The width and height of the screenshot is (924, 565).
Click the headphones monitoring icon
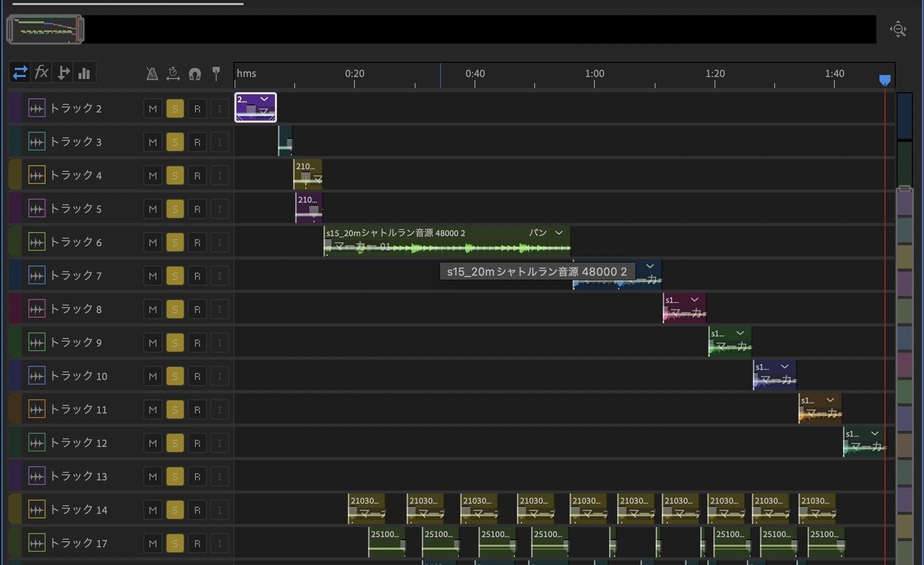(x=194, y=74)
